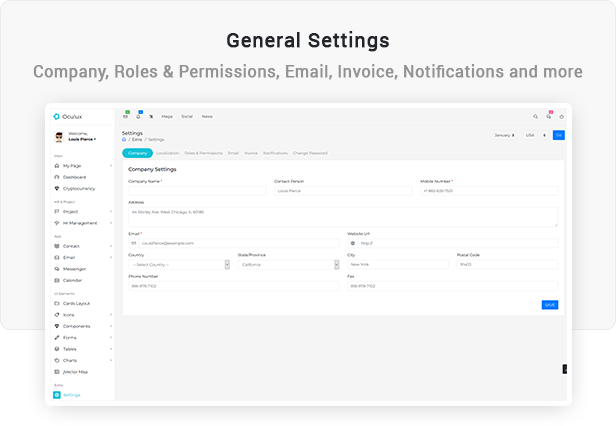Click the power icon at top right
Image resolution: width=616 pixels, height=426 pixels.
pyautogui.click(x=561, y=117)
